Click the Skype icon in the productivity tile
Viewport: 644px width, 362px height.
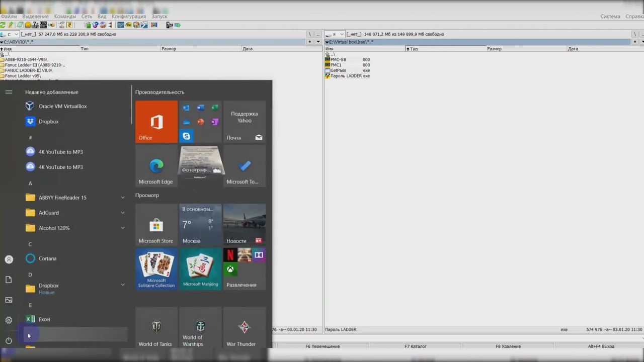point(187,136)
